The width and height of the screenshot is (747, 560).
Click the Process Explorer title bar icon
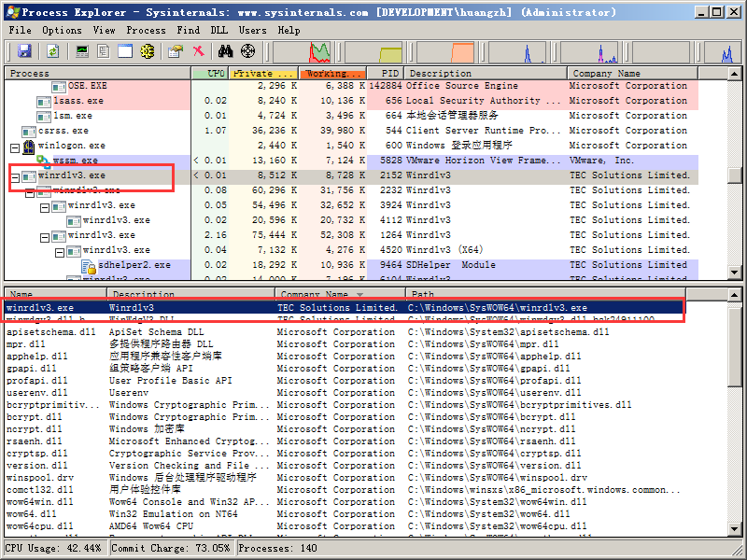point(12,12)
